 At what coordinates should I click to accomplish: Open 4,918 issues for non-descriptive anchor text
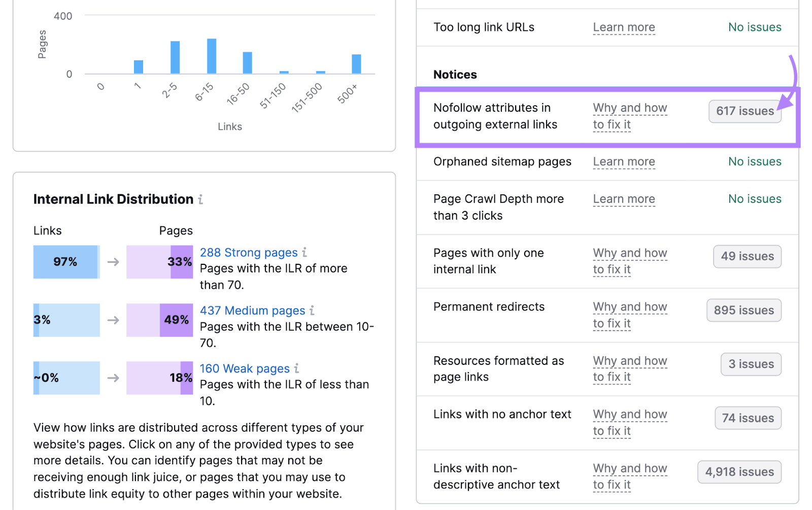(739, 471)
